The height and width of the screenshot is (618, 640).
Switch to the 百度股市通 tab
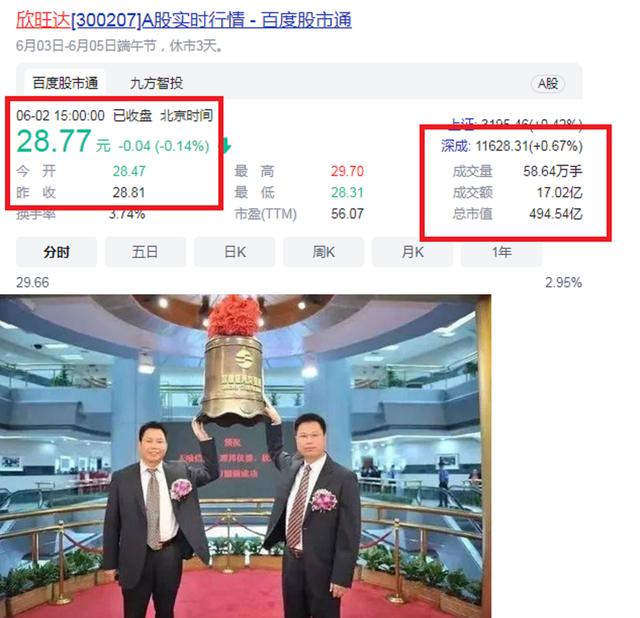point(65,83)
